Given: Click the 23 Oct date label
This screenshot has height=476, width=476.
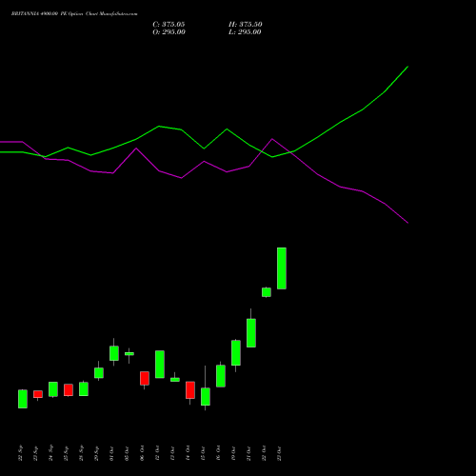Looking at the screenshot, I should pyautogui.click(x=280, y=453).
